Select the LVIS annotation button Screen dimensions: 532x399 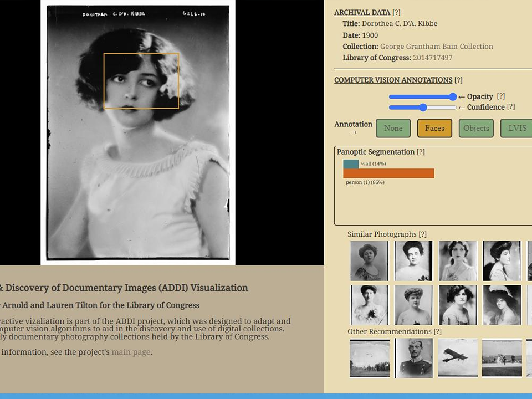(x=517, y=128)
